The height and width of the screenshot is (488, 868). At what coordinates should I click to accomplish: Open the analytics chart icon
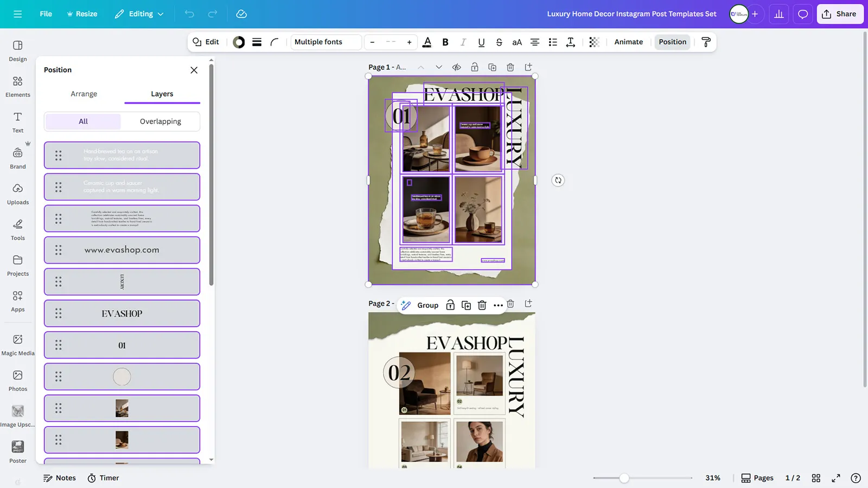[x=778, y=14]
